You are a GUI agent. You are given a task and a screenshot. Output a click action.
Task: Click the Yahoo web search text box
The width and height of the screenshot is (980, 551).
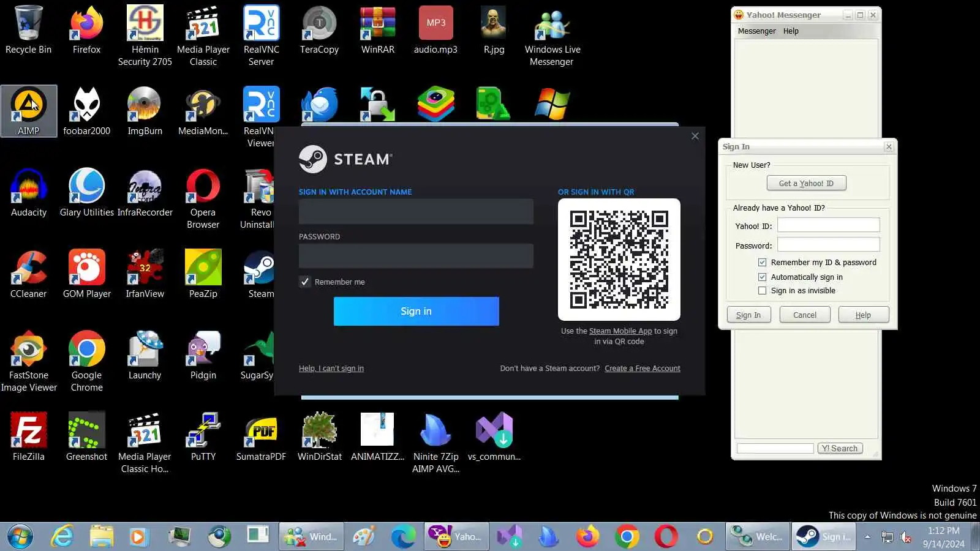click(775, 448)
